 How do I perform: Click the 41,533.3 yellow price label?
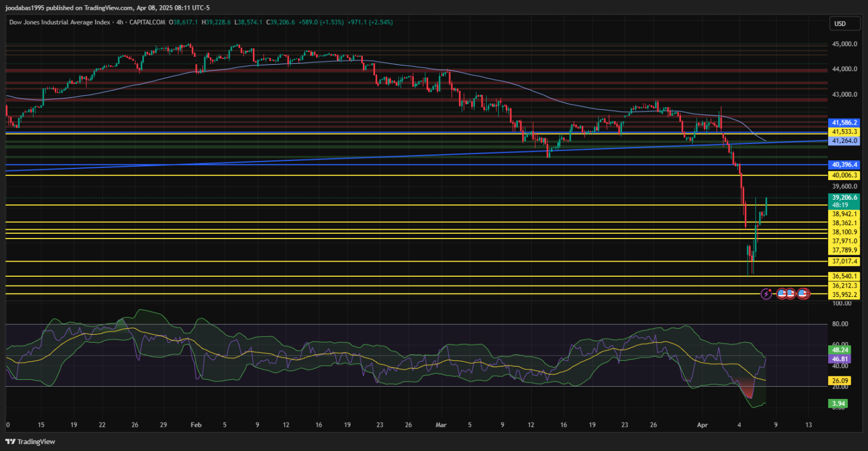tap(844, 131)
